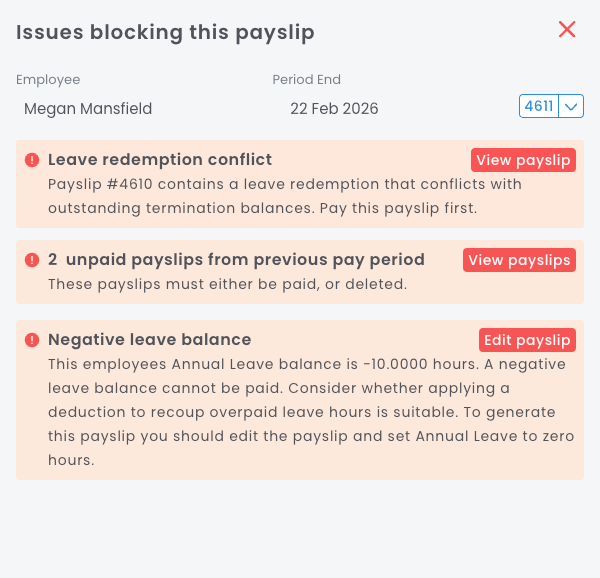Open View payslips for previous pay period

click(x=519, y=260)
